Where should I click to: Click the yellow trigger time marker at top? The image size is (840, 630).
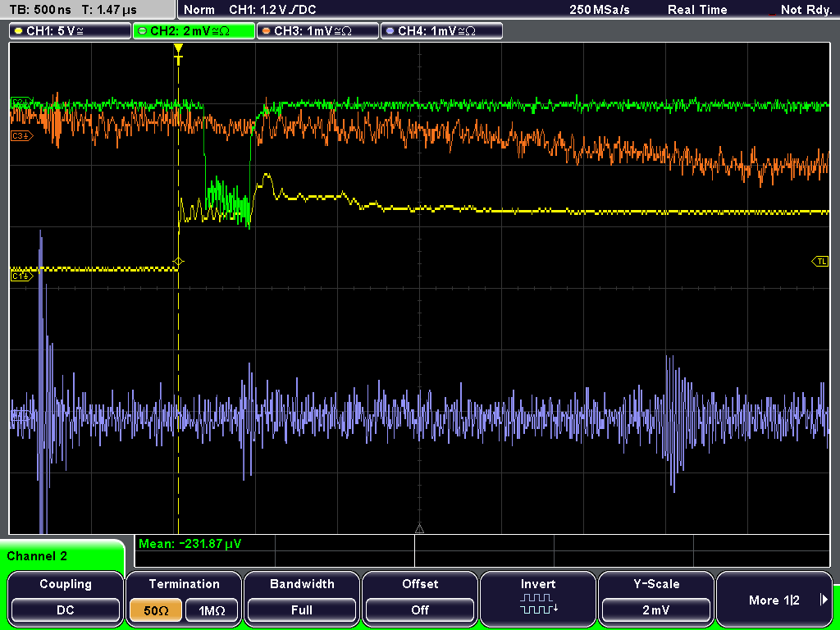click(x=178, y=53)
